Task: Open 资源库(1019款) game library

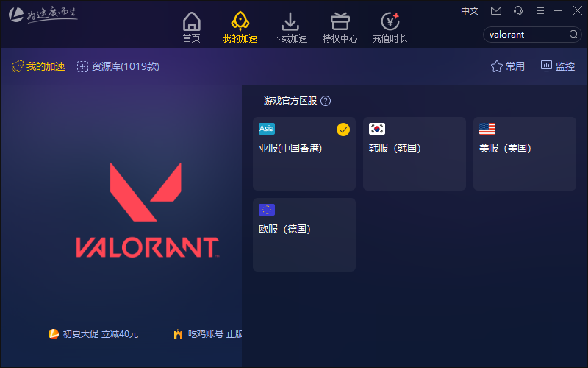Action: tap(118, 66)
